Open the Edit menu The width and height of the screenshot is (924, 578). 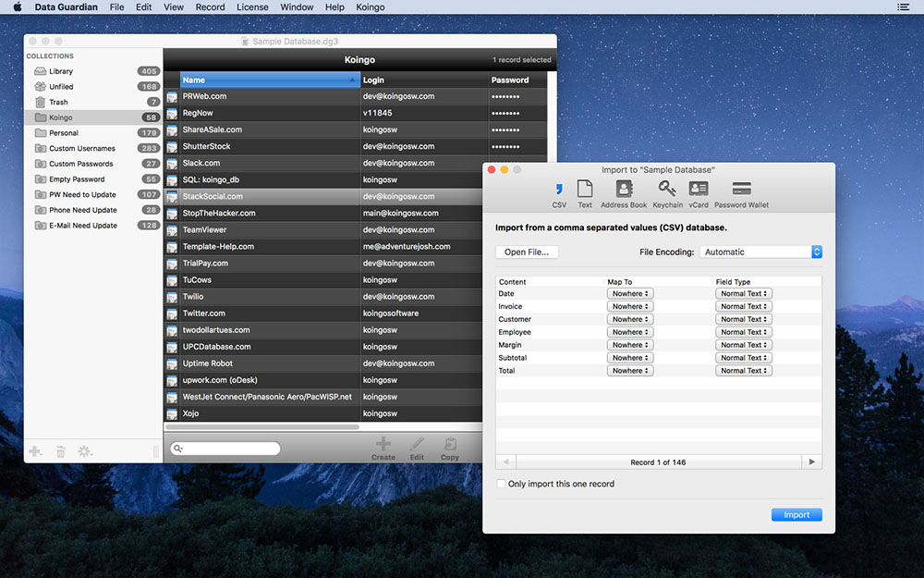(144, 7)
